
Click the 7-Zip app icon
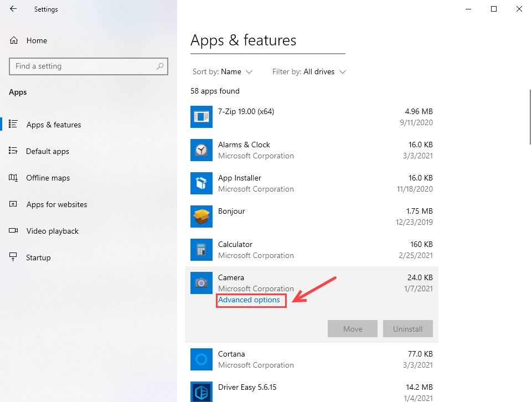point(202,117)
